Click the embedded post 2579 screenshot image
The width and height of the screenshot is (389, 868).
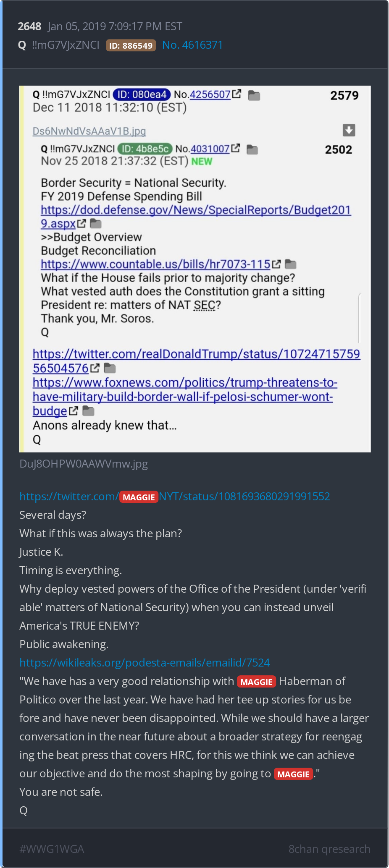[x=195, y=269]
